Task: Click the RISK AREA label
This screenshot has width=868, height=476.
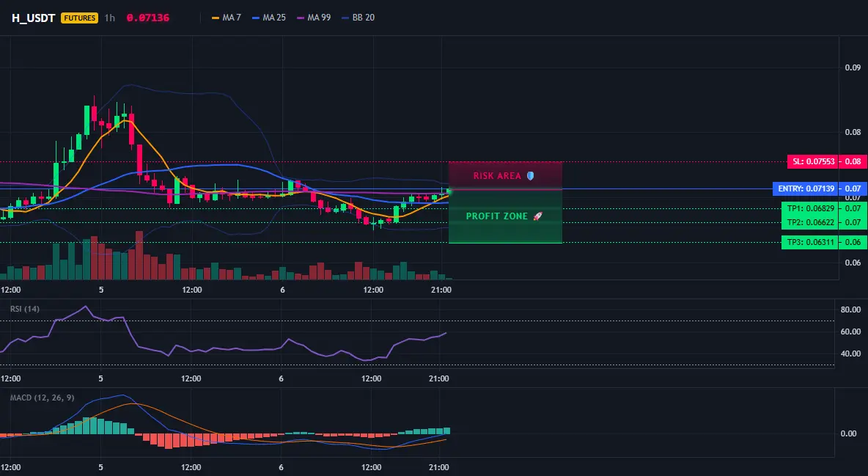Action: click(497, 176)
